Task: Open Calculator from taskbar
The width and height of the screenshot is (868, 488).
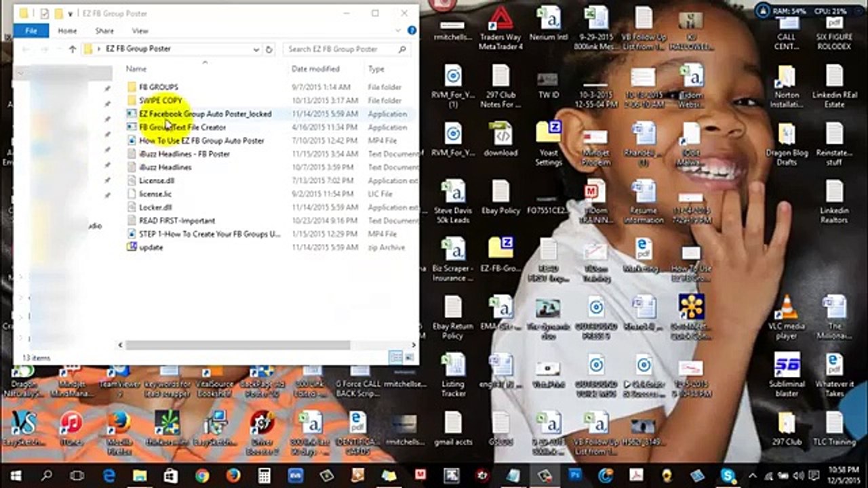Action: coord(264,476)
